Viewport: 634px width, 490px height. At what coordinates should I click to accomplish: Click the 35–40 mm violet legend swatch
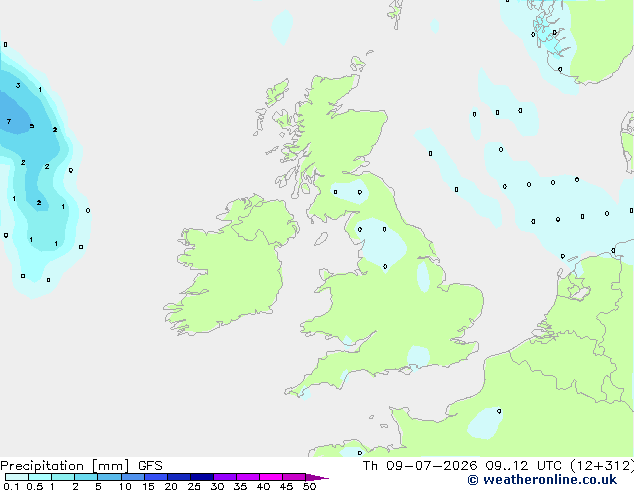(247, 477)
